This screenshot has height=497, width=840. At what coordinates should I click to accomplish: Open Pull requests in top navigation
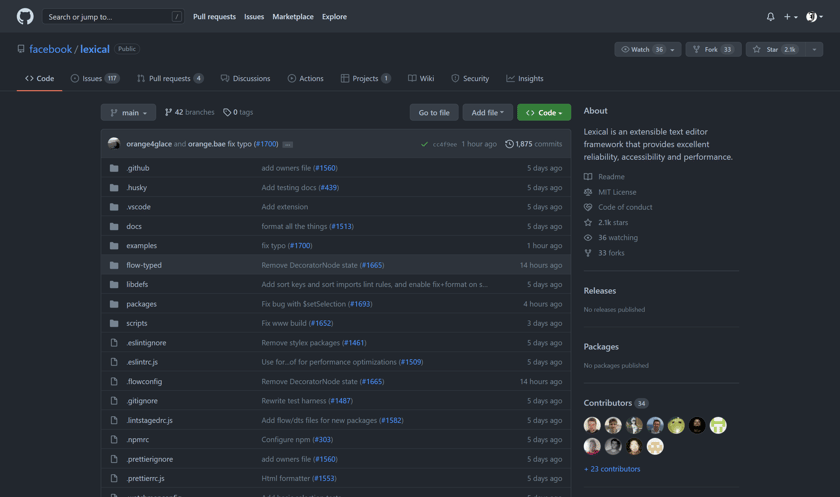coord(214,17)
